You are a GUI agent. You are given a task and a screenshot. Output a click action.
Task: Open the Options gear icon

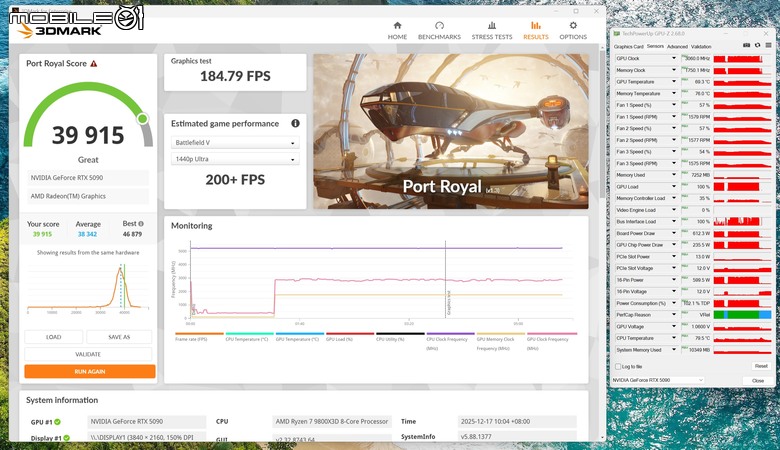pyautogui.click(x=573, y=25)
